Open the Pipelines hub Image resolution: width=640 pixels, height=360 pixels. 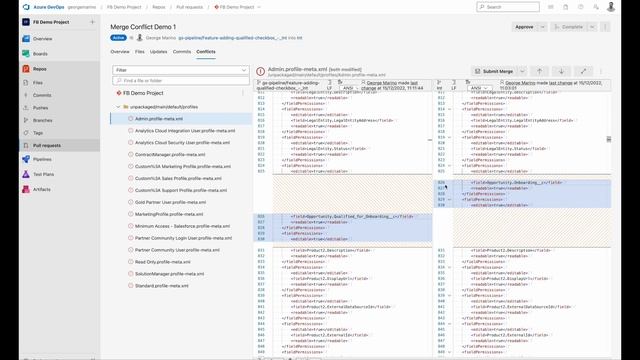click(x=42, y=160)
